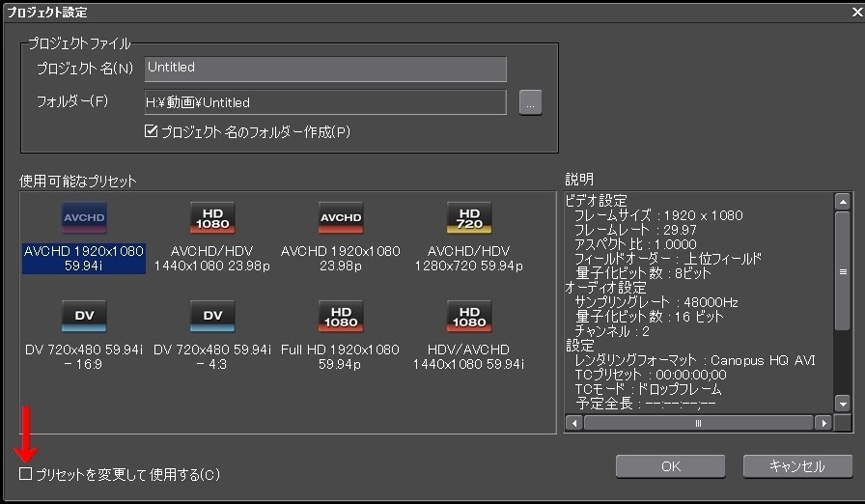Click the チャンネル : 2 text
Image resolution: width=865 pixels, height=504 pixels.
[612, 331]
